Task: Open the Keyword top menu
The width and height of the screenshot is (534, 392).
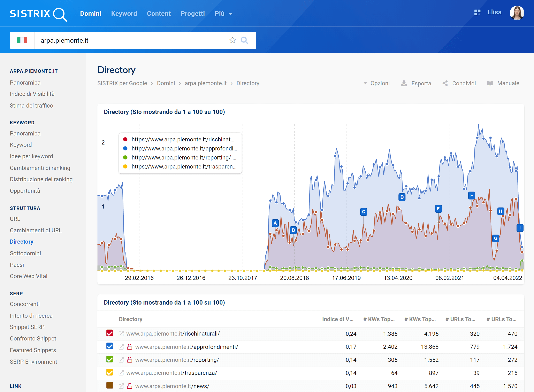Action: tap(124, 14)
